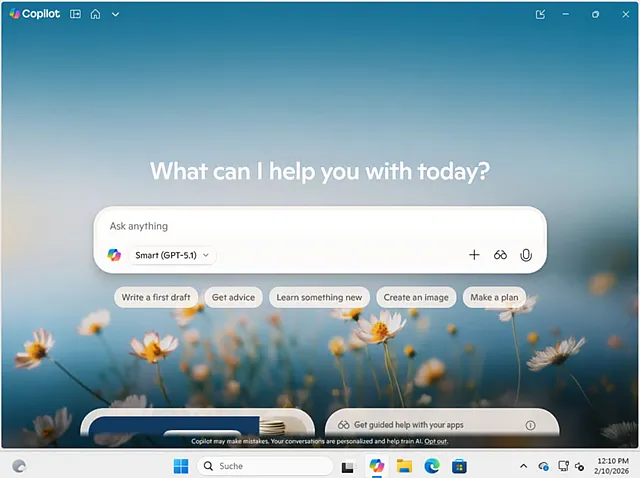
Task: Choose the Get advice suggestion
Action: 234,297
